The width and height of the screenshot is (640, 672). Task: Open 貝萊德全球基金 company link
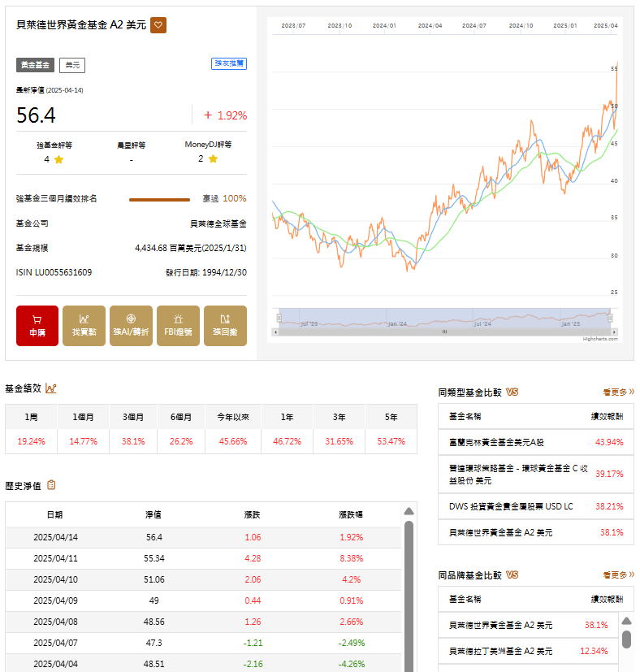coord(218,223)
